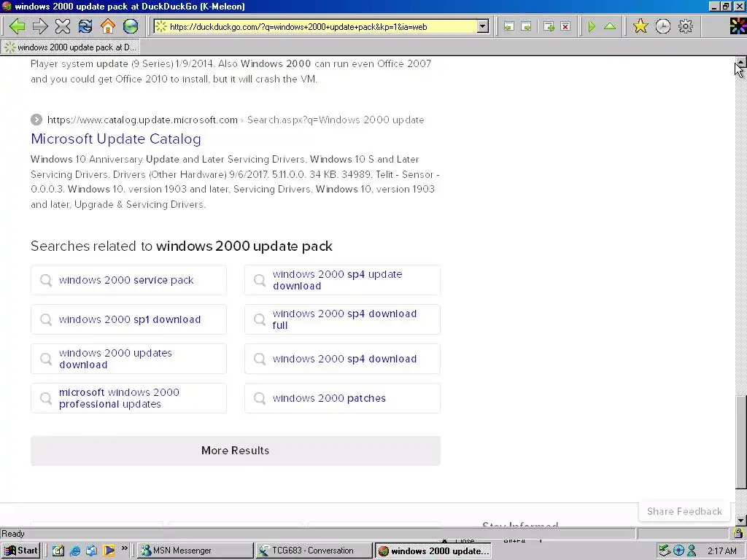The image size is (747, 560).
Task: Click the 'windows 2000 update...' taskbar button
Action: click(433, 551)
